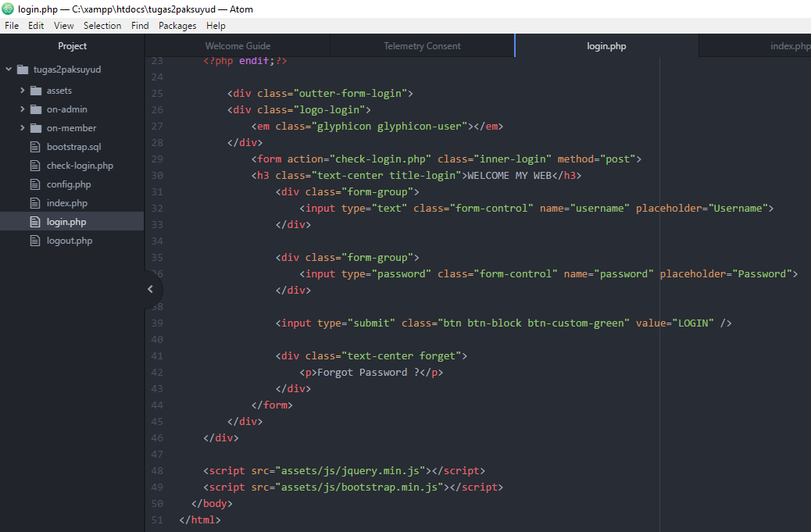
Task: Click line number 25 in the gutter
Action: (x=157, y=94)
